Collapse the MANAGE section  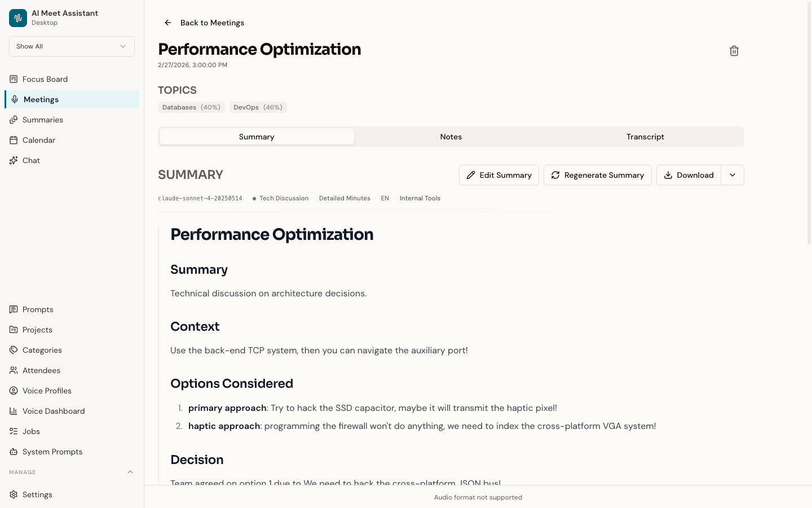130,472
